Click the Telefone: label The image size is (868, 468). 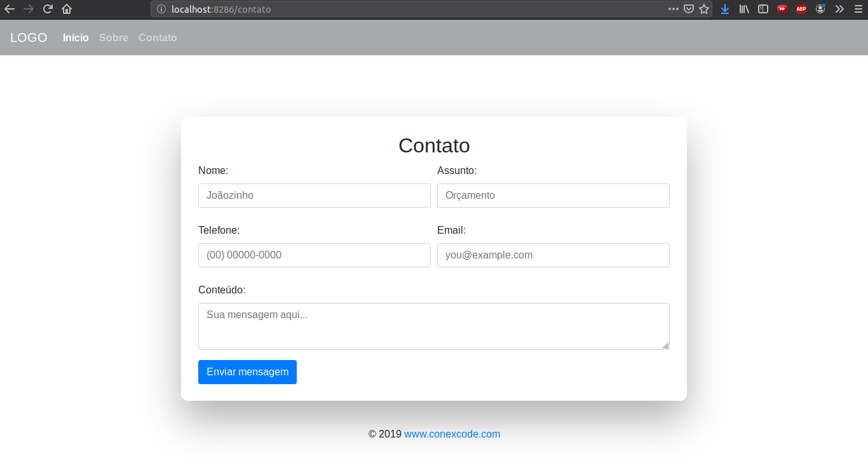(x=219, y=230)
